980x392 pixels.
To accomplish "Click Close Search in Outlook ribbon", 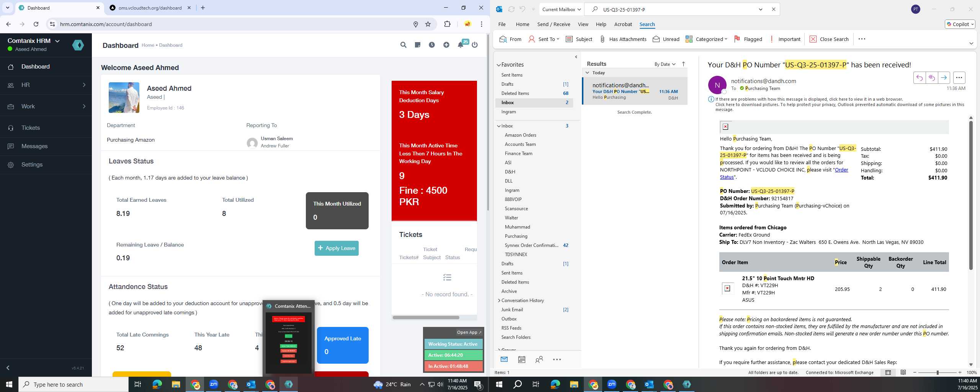I will pyautogui.click(x=829, y=39).
